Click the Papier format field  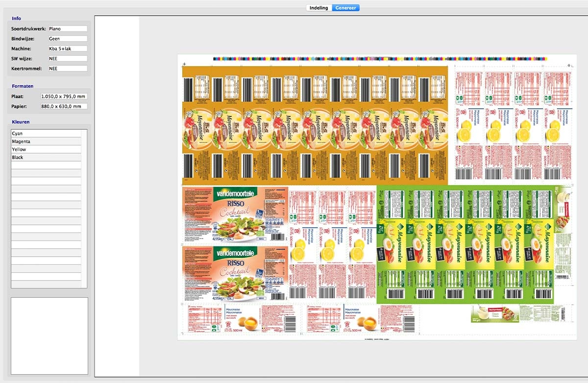click(x=64, y=106)
